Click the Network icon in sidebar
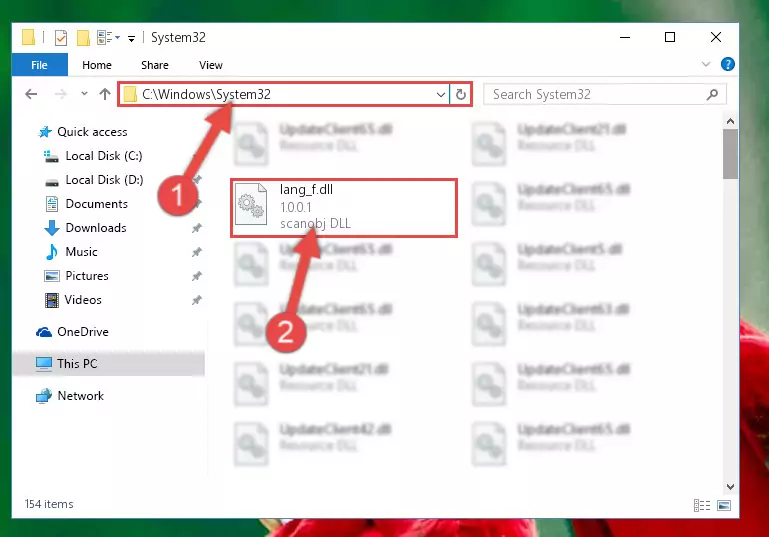This screenshot has width=769, height=537. [x=44, y=396]
